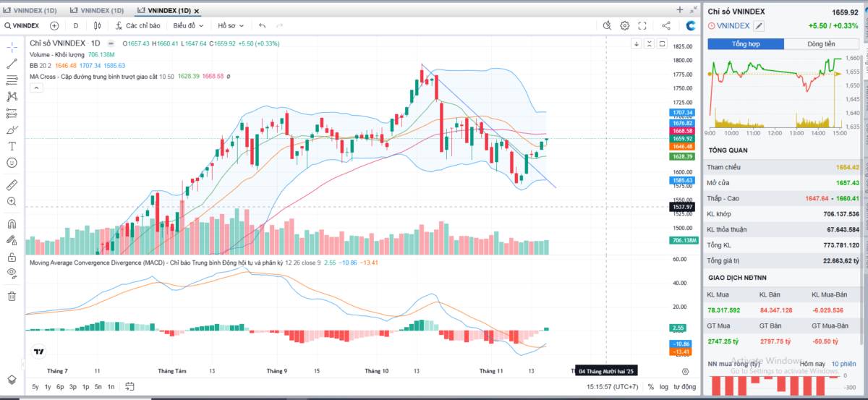Open Các chỉ báo indicators

pyautogui.click(x=137, y=25)
